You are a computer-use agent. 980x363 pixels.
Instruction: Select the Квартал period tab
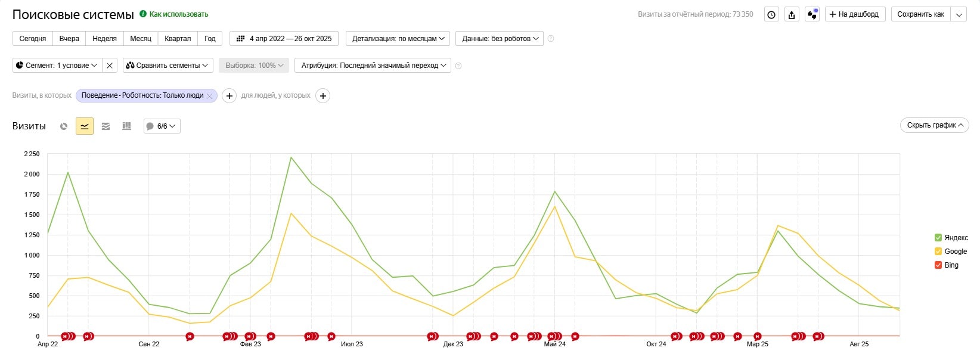tap(178, 39)
